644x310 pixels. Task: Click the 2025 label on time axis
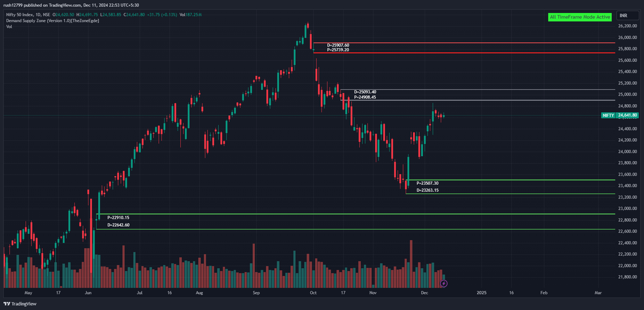(481, 293)
